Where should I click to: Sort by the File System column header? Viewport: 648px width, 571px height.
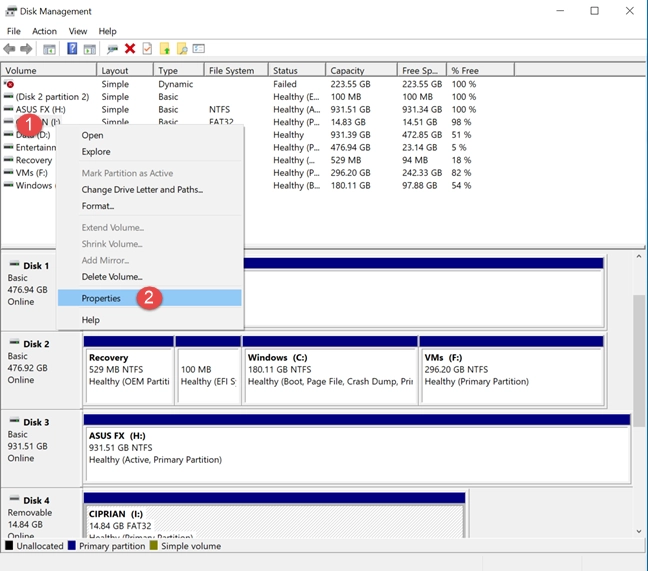click(x=236, y=70)
